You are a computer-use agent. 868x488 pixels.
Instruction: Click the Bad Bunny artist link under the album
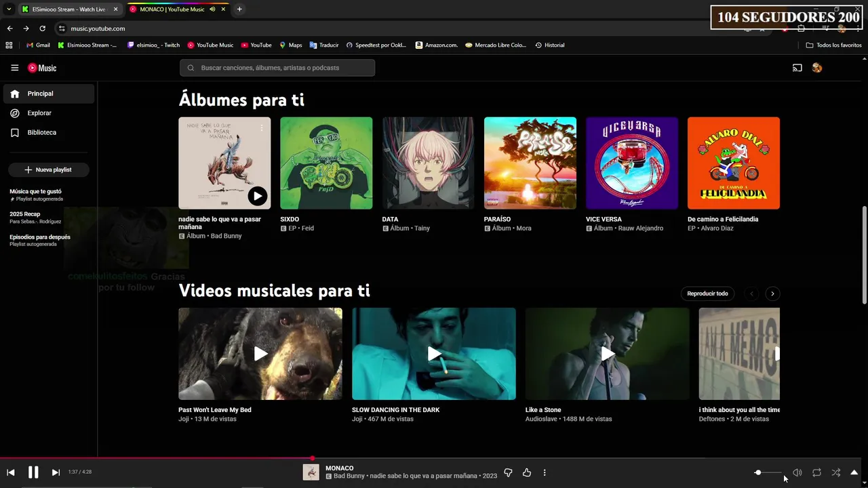pos(226,236)
